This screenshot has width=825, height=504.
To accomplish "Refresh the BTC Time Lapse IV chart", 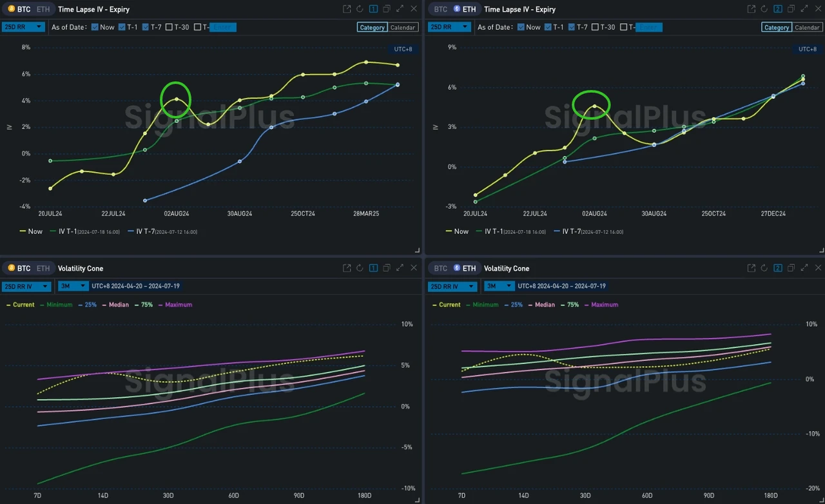I will pyautogui.click(x=360, y=9).
